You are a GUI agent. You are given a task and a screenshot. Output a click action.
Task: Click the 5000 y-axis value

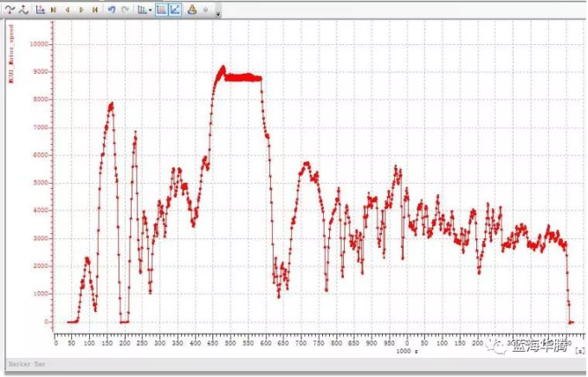pyautogui.click(x=41, y=183)
